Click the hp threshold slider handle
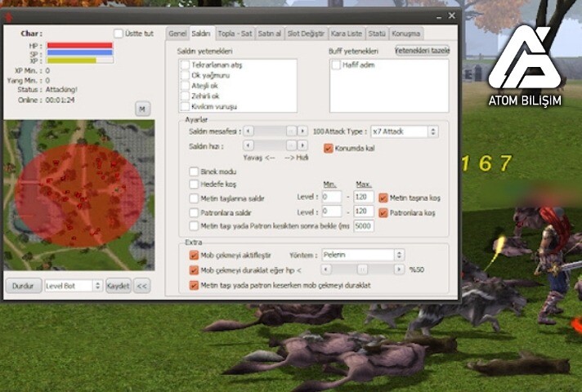 [x=362, y=269]
